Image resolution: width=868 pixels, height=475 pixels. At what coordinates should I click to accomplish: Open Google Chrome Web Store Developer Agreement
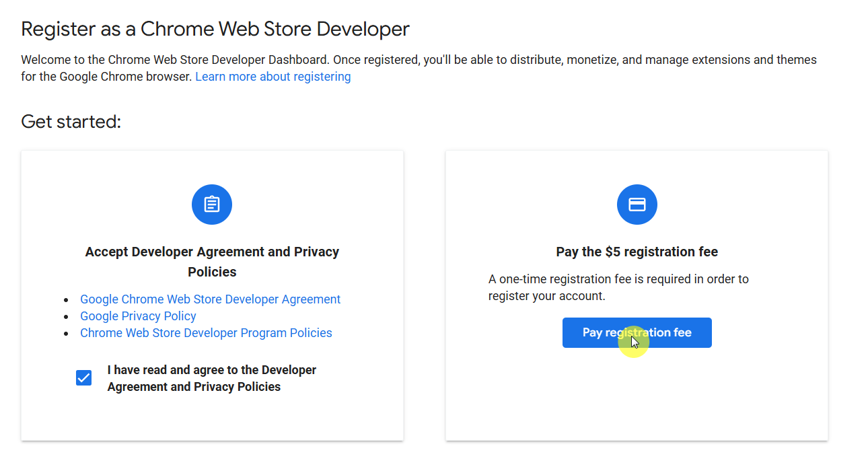point(210,299)
